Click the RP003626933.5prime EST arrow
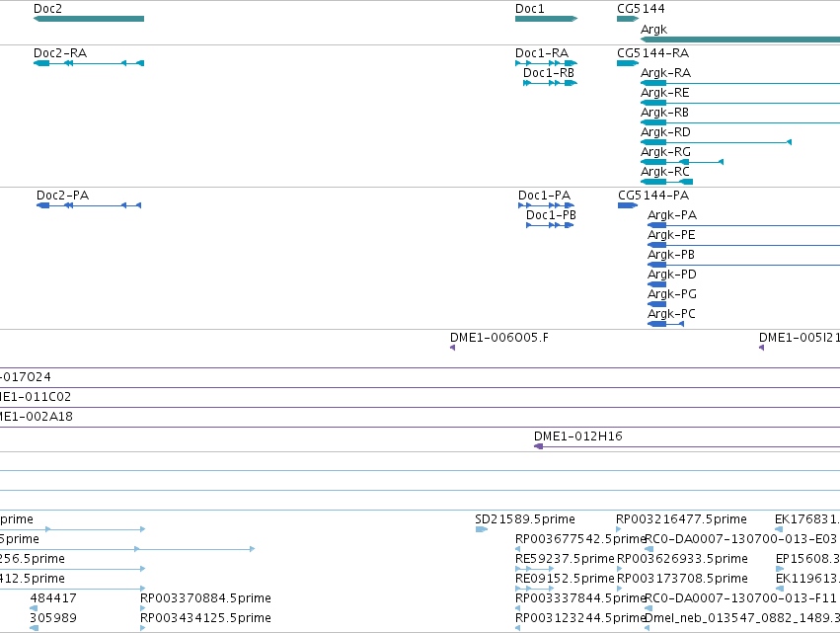Screen dimensions: 840x633 click(619, 569)
